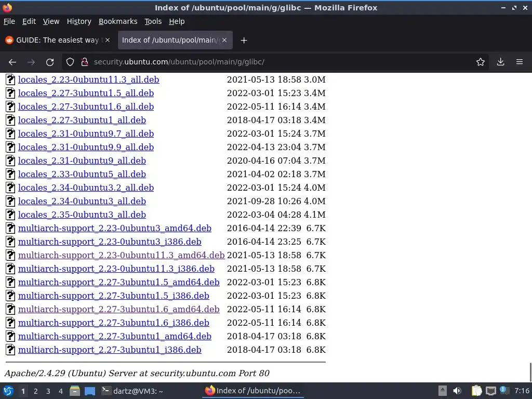Click the blue show desktop taskbar icon
The width and height of the screenshot is (532, 399).
tap(89, 391)
